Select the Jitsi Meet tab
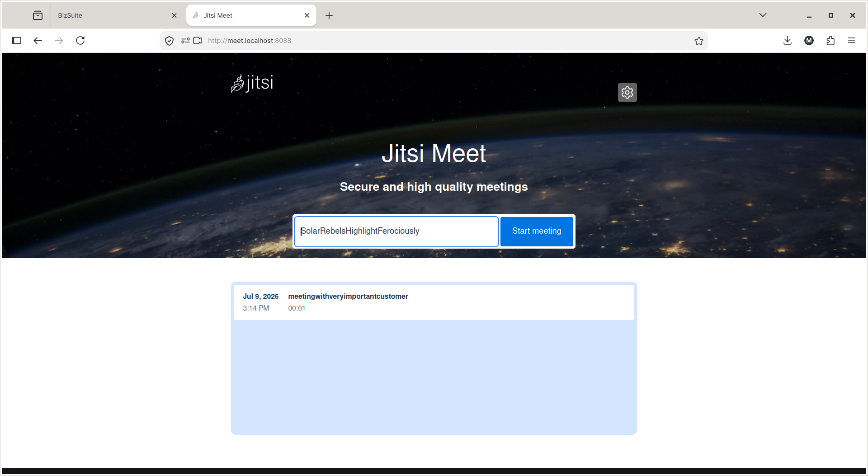The height and width of the screenshot is (476, 868). [x=251, y=15]
